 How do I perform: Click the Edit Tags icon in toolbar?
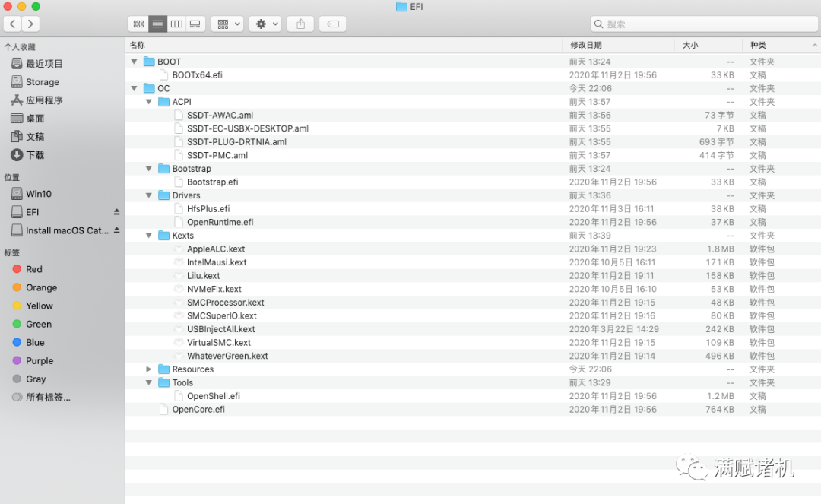332,24
